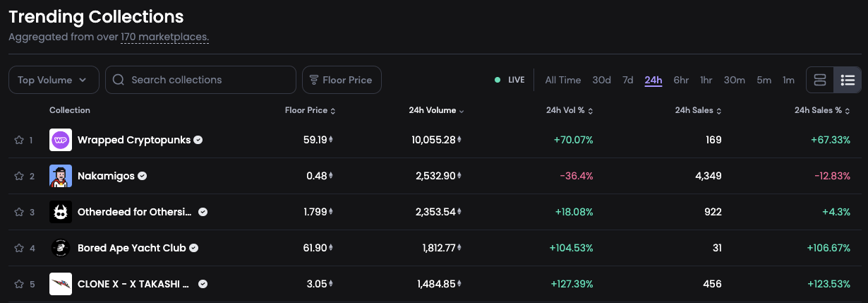Favorite the CLONE X - X TAKASHI row
This screenshot has width=868, height=303.
point(19,284)
